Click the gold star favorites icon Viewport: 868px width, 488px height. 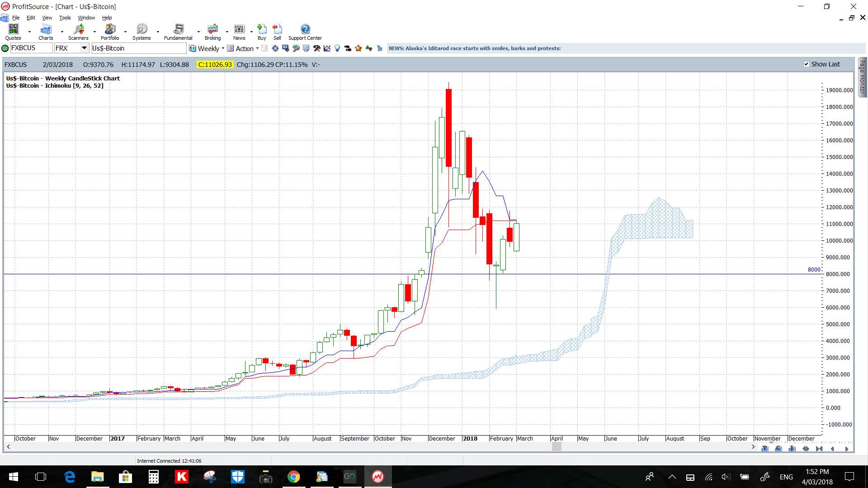click(x=359, y=48)
